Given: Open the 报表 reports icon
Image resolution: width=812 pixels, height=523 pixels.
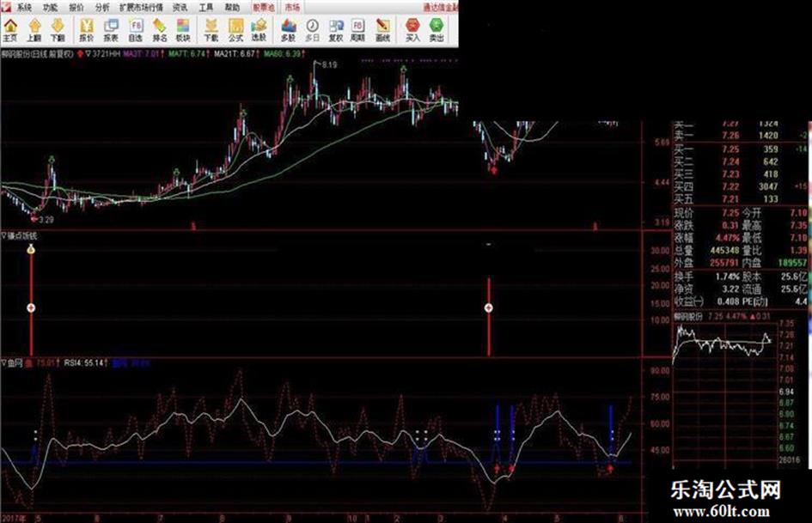Looking at the screenshot, I should point(111,30).
